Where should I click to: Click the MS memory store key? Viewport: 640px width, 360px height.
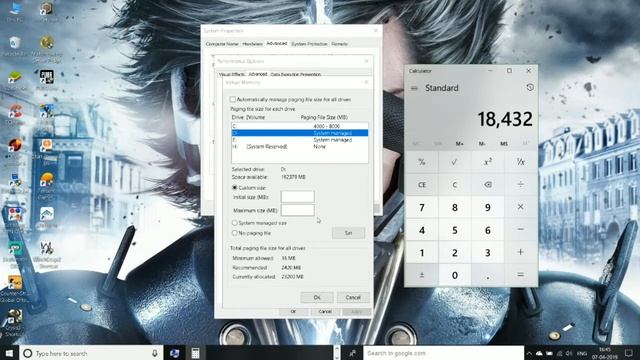504,144
